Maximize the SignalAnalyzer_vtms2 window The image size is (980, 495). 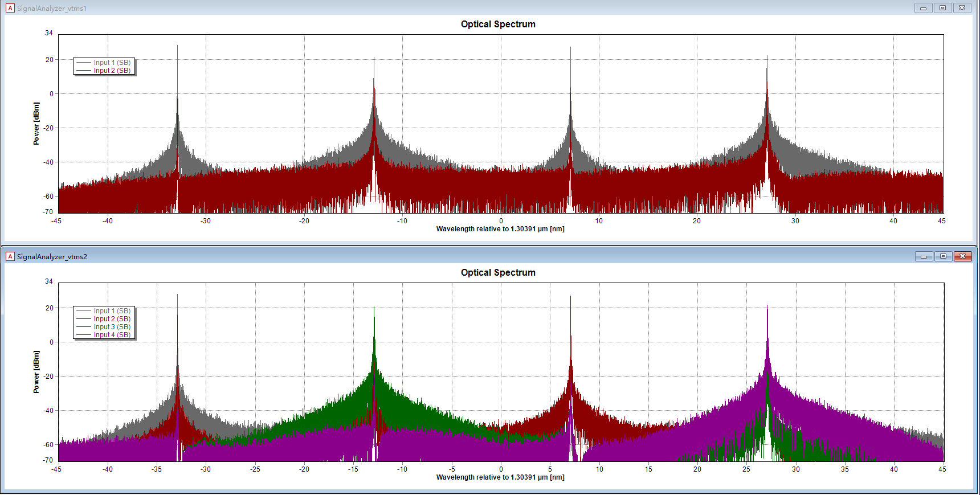pyautogui.click(x=944, y=256)
